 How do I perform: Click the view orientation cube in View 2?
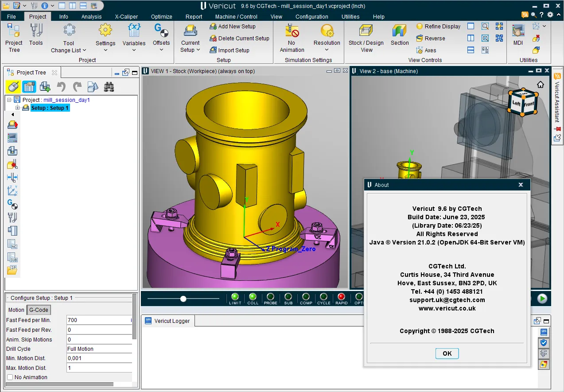(523, 103)
